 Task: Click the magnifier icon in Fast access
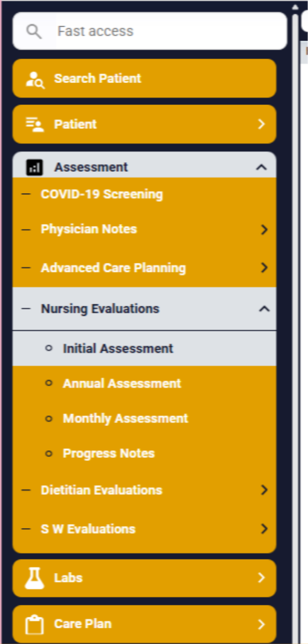(x=34, y=31)
